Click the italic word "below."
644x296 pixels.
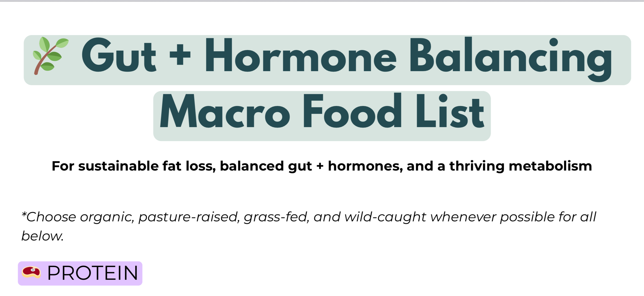point(42,236)
